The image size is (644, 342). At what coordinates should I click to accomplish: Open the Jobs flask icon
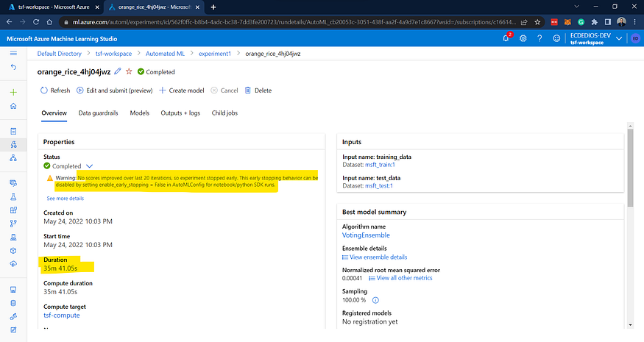pyautogui.click(x=13, y=196)
